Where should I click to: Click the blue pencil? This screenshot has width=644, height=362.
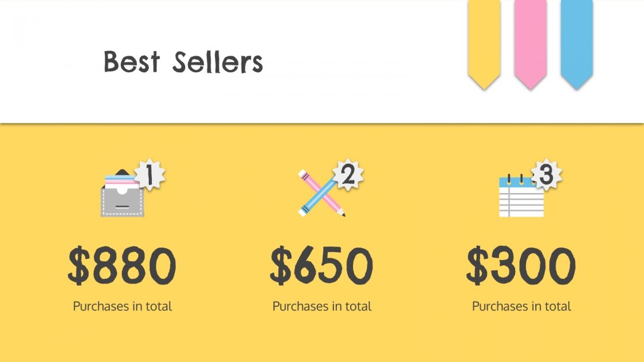(x=315, y=198)
